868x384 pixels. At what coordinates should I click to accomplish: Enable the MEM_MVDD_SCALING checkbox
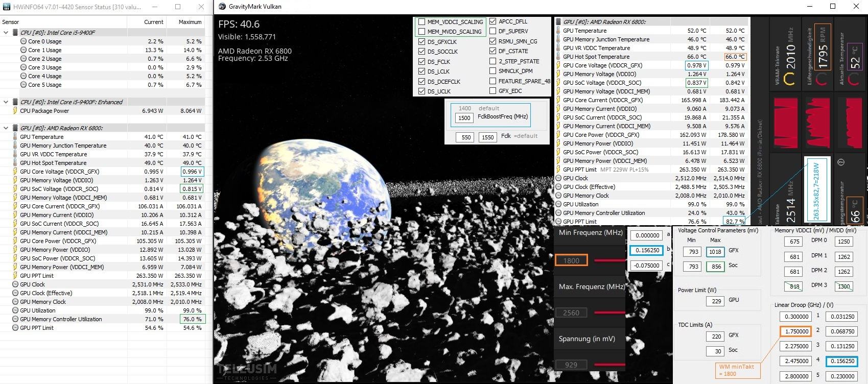point(421,32)
